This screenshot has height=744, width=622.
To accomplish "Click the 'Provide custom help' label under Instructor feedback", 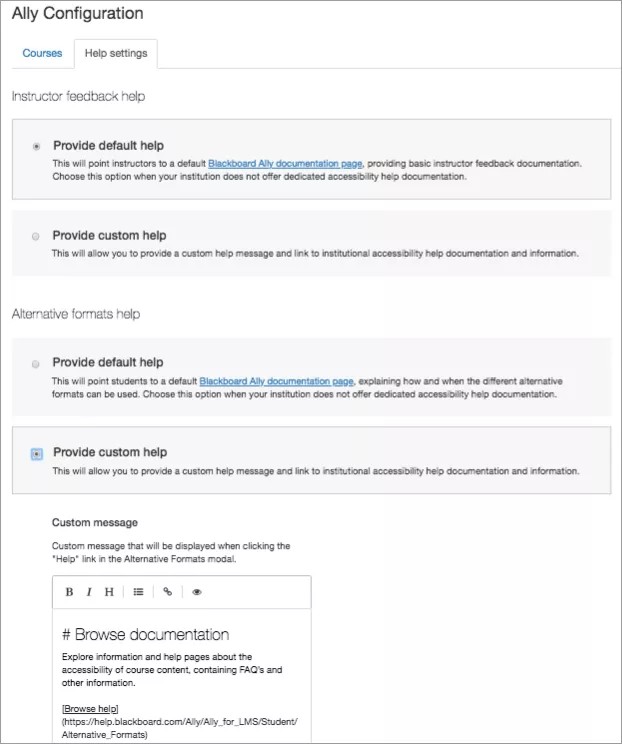I will click(x=109, y=236).
